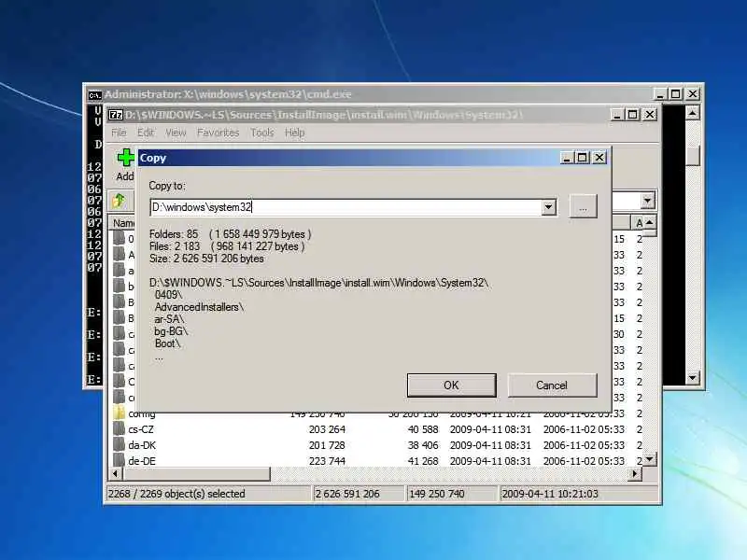747x560 pixels.
Task: Open the Edit menu in 7-Zip
Action: [146, 133]
